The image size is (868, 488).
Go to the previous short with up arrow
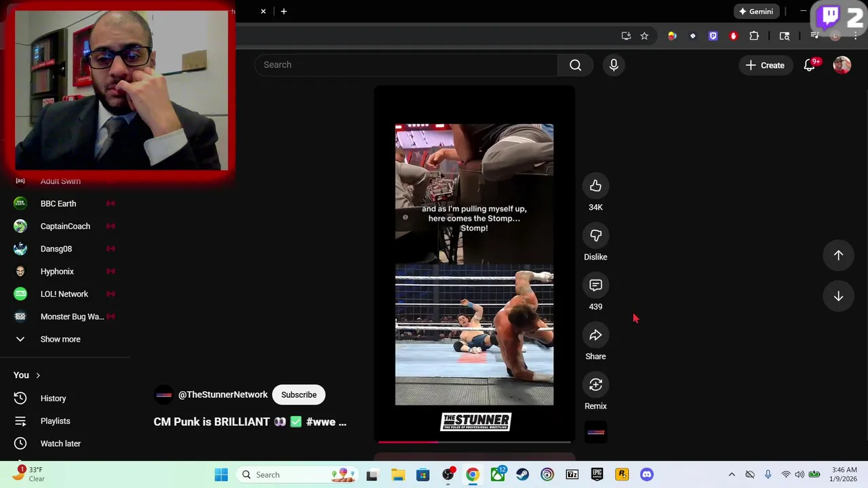(x=838, y=255)
